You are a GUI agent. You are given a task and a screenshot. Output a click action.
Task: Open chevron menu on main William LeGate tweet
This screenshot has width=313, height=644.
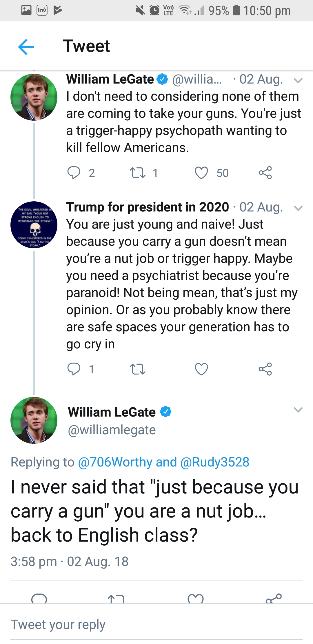click(x=298, y=410)
